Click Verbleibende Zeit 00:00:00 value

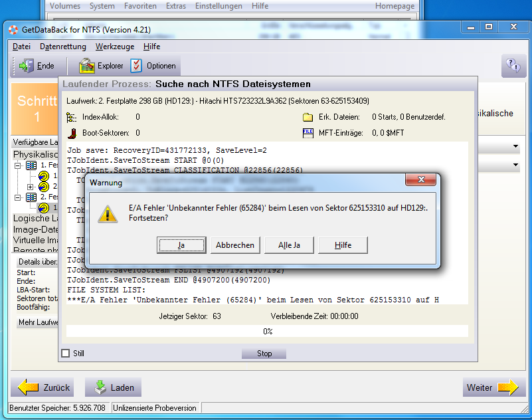pyautogui.click(x=344, y=316)
